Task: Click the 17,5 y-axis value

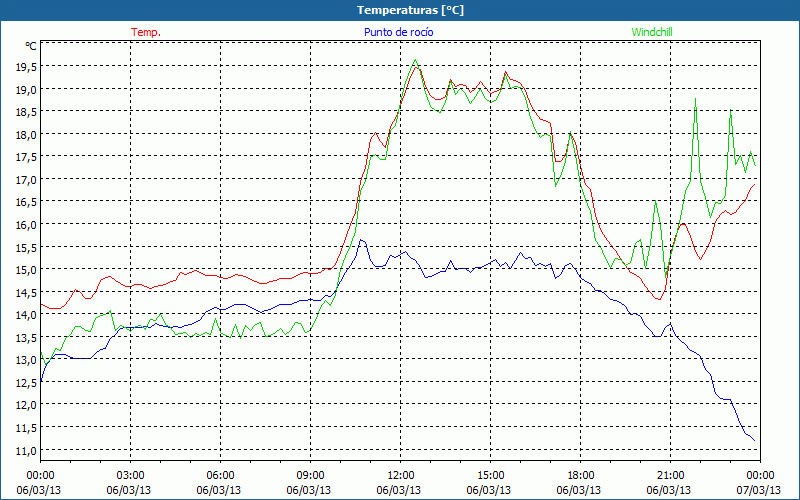Action: [26, 157]
